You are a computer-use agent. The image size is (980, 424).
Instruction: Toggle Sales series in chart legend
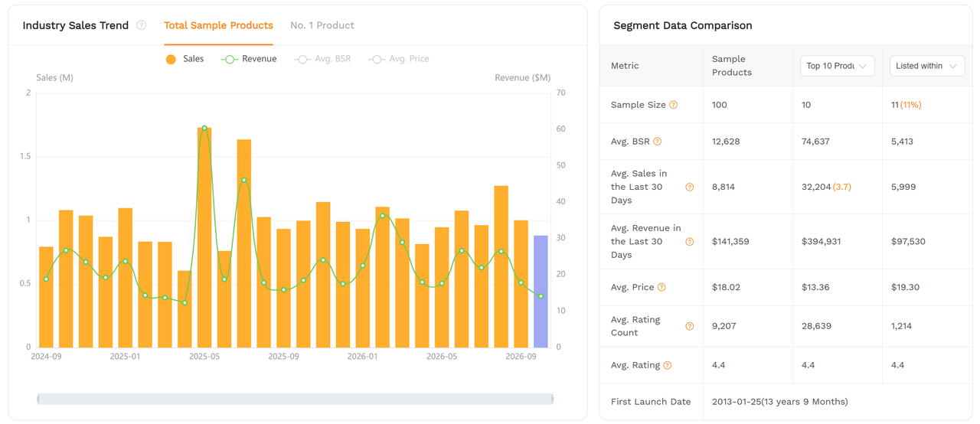185,59
